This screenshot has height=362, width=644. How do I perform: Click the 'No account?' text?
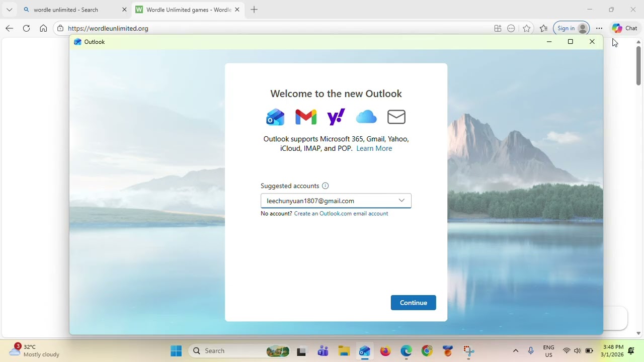276,214
